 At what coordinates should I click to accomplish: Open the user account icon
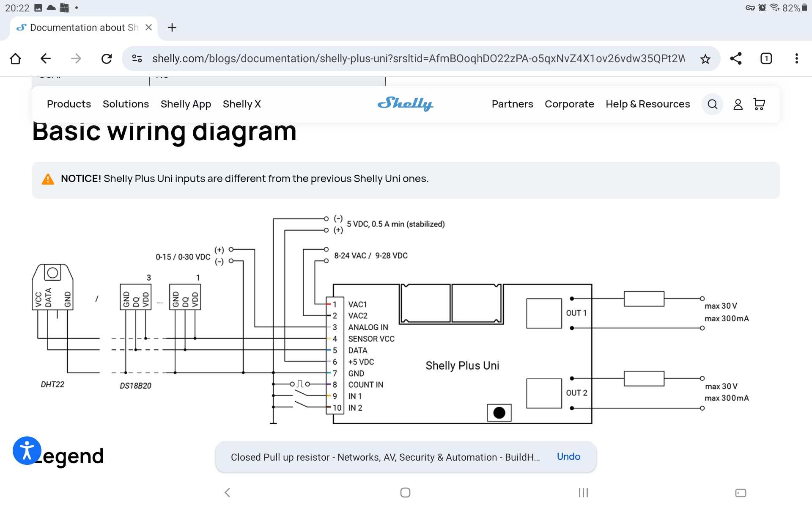(x=738, y=104)
